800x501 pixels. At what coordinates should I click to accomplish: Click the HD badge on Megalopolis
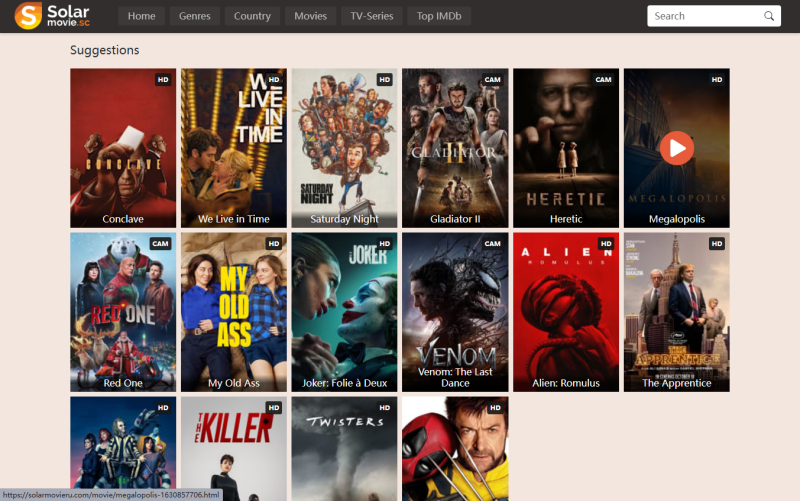pyautogui.click(x=717, y=80)
